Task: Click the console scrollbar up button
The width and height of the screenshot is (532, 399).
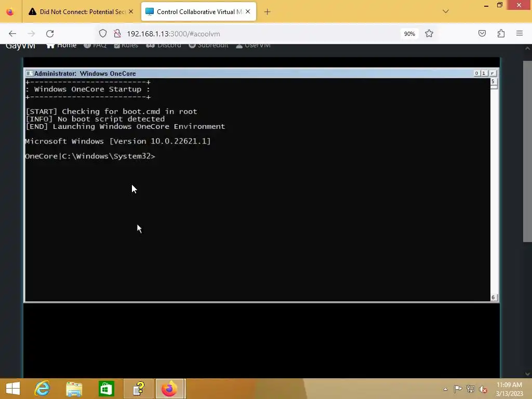Action: coord(494,82)
